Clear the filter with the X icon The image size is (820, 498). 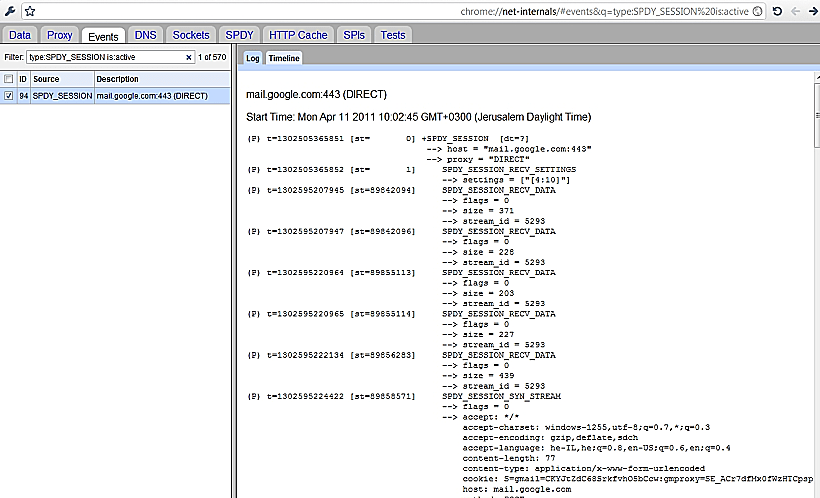coord(188,58)
